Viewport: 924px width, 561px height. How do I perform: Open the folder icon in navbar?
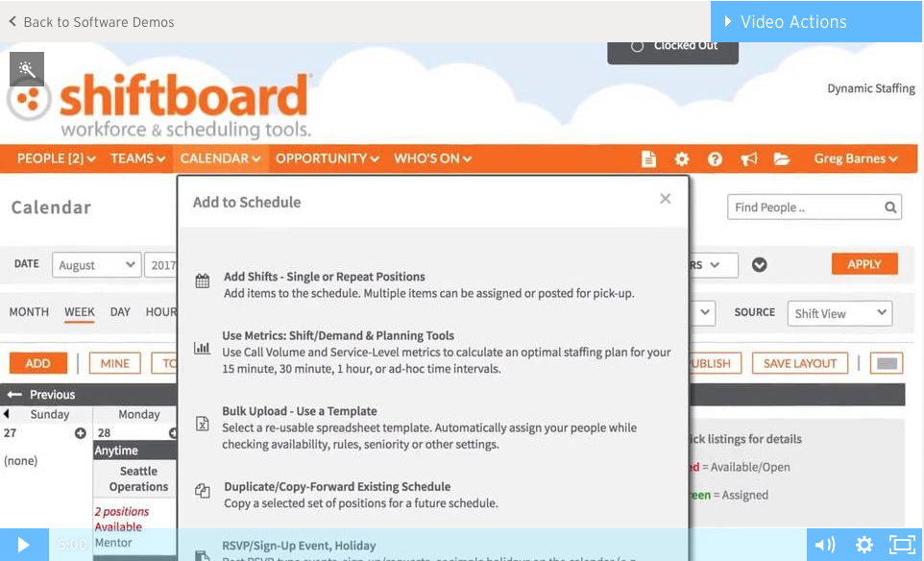[x=782, y=159]
